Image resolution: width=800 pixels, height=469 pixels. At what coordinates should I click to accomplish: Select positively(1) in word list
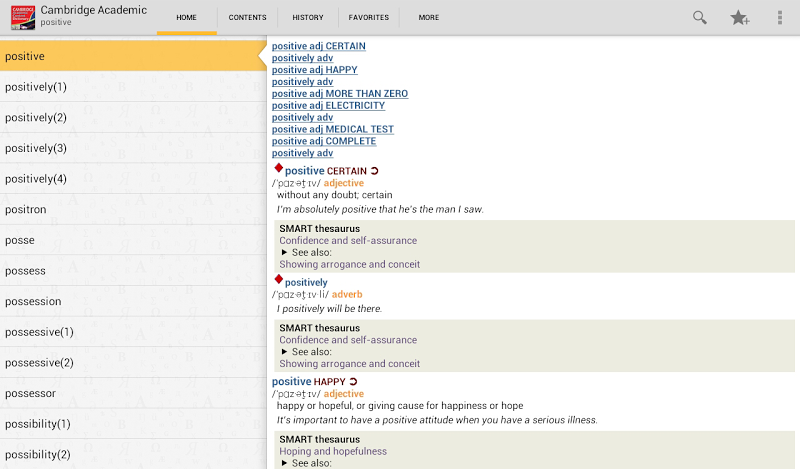(133, 87)
